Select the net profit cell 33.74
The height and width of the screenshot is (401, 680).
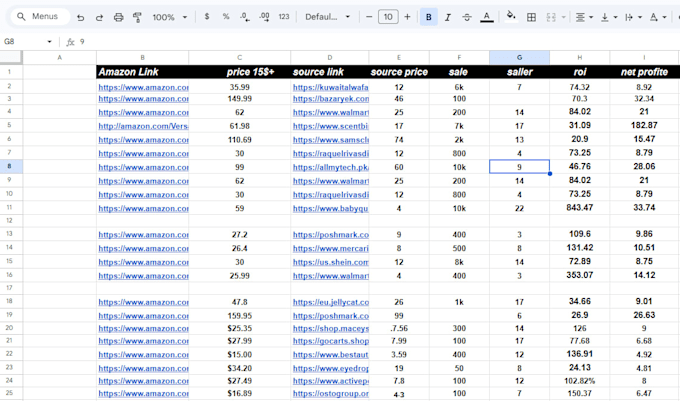(x=644, y=208)
